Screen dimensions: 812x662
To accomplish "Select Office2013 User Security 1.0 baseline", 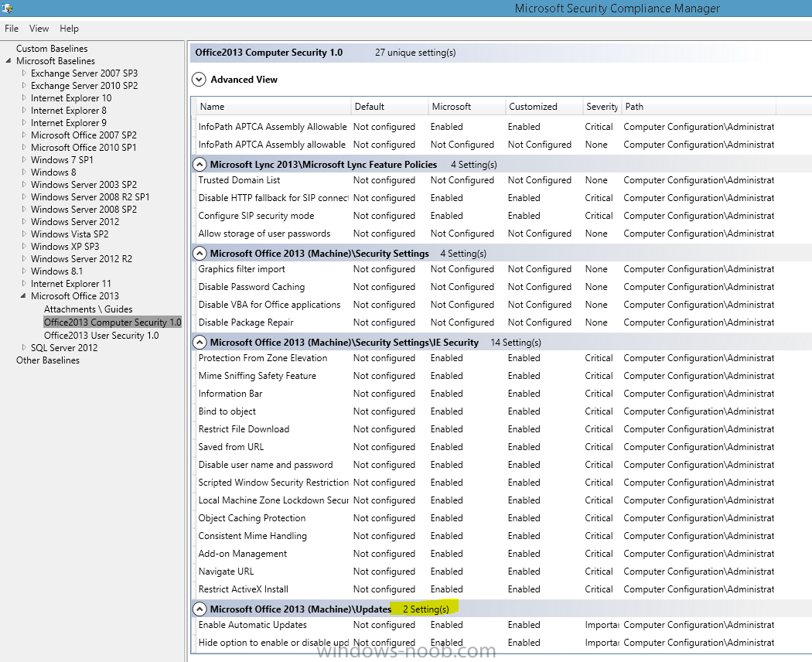I will 101,336.
